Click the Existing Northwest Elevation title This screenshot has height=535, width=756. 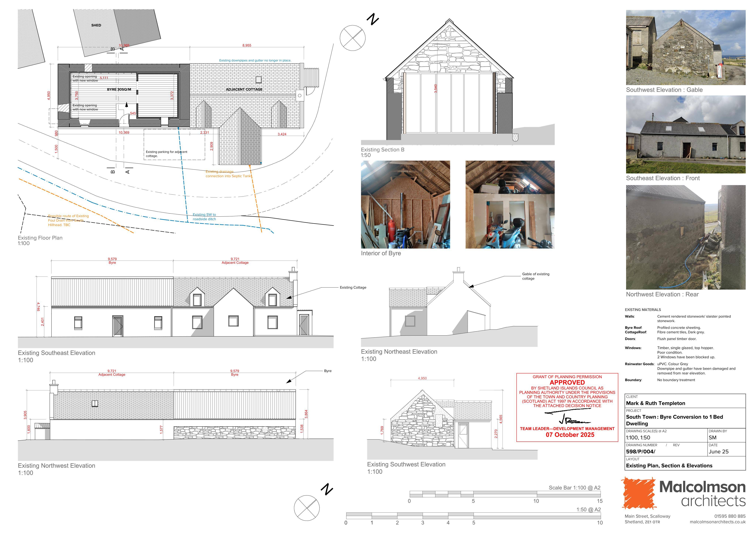57,466
